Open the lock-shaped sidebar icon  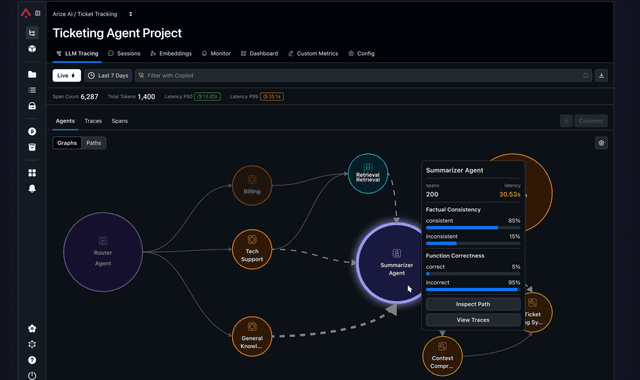pyautogui.click(x=32, y=106)
